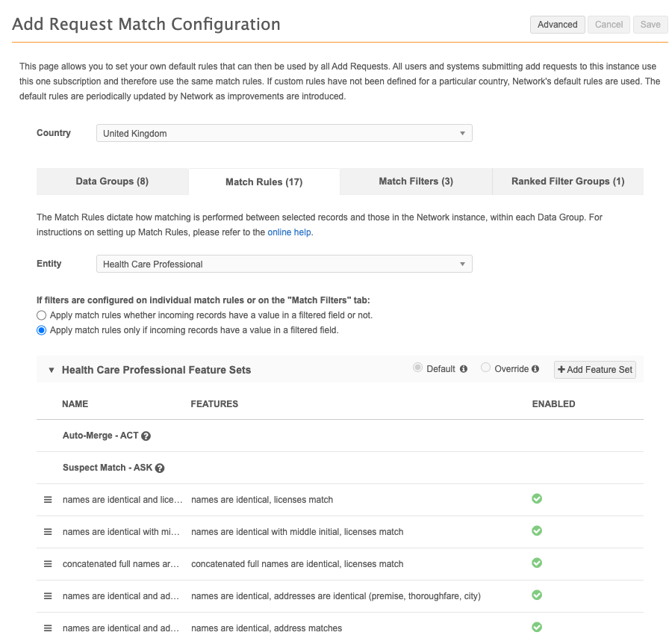Open the online help link
The image size is (672, 644).
[x=290, y=232]
